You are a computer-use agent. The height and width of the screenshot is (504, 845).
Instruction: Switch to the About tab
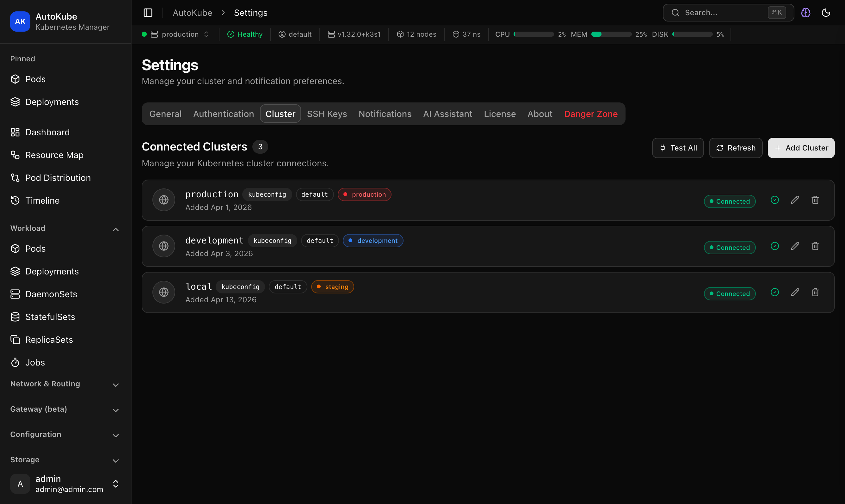(x=540, y=114)
